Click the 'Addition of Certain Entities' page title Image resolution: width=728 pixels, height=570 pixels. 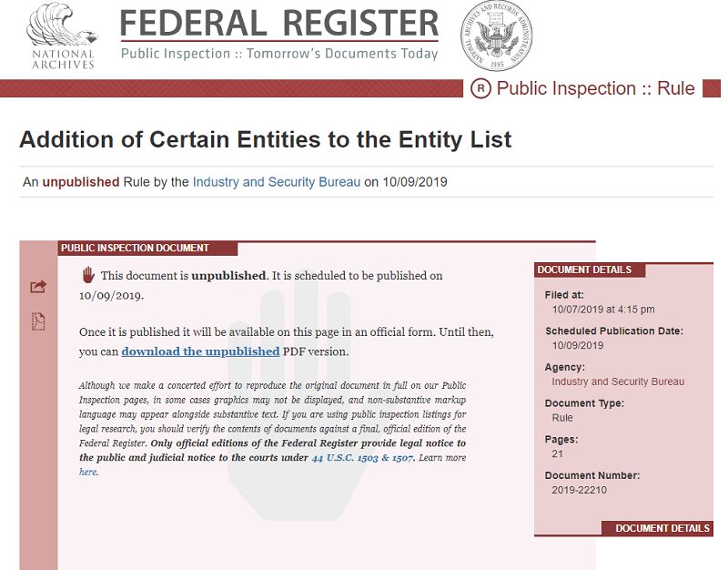[265, 139]
